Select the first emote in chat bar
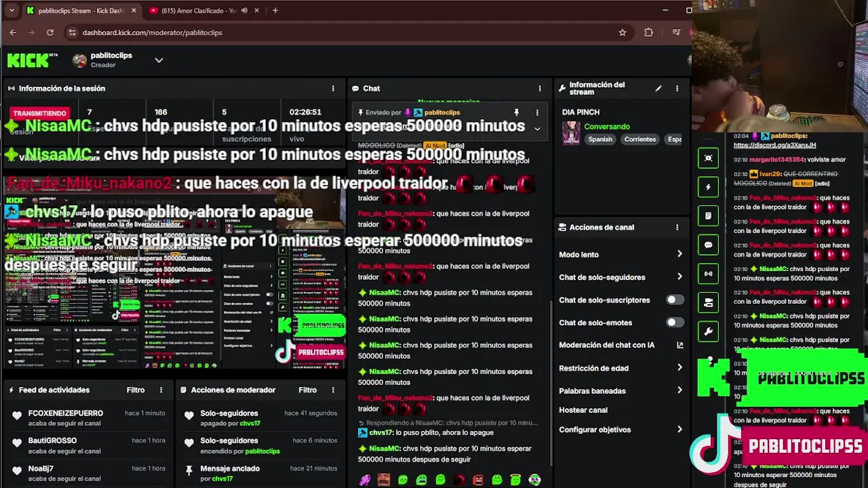Viewport: 868px width, 488px height. coord(365,480)
